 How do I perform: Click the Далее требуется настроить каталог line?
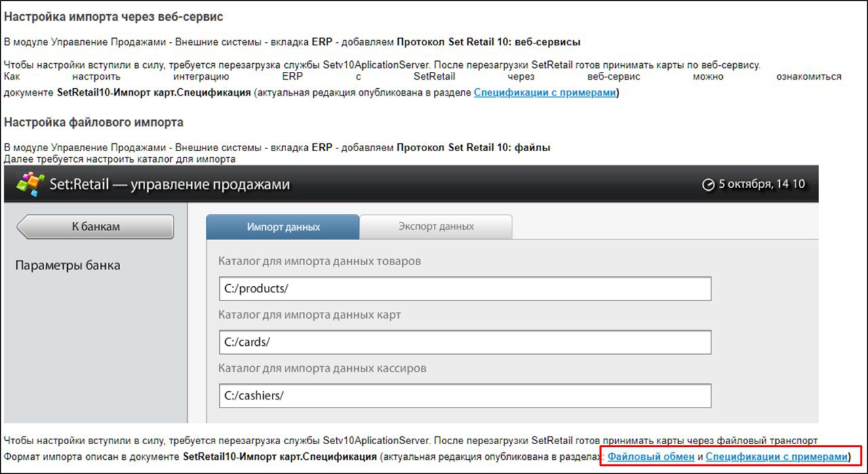coord(119,159)
